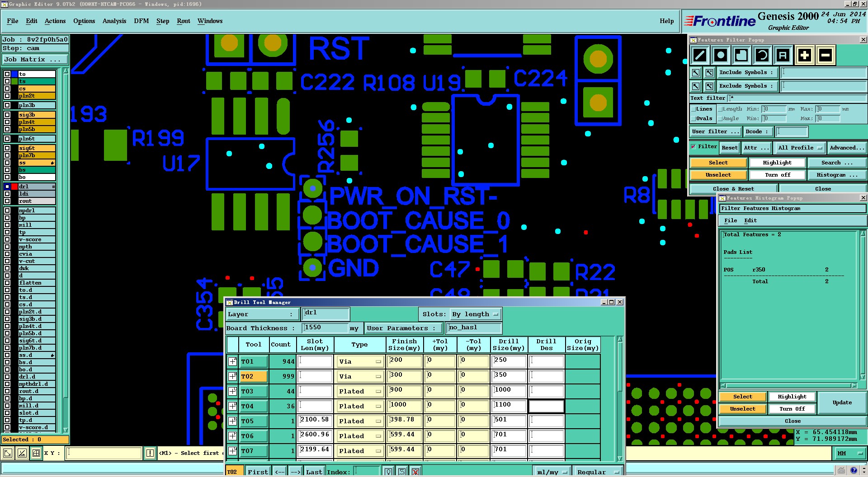Click the Histogram button in Features Filter
The width and height of the screenshot is (868, 477).
(837, 175)
